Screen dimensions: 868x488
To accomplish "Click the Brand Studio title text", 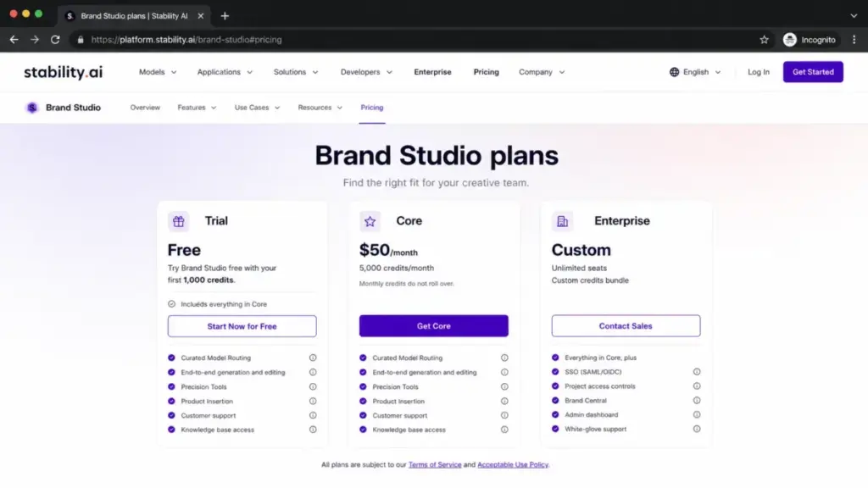I will coord(73,108).
